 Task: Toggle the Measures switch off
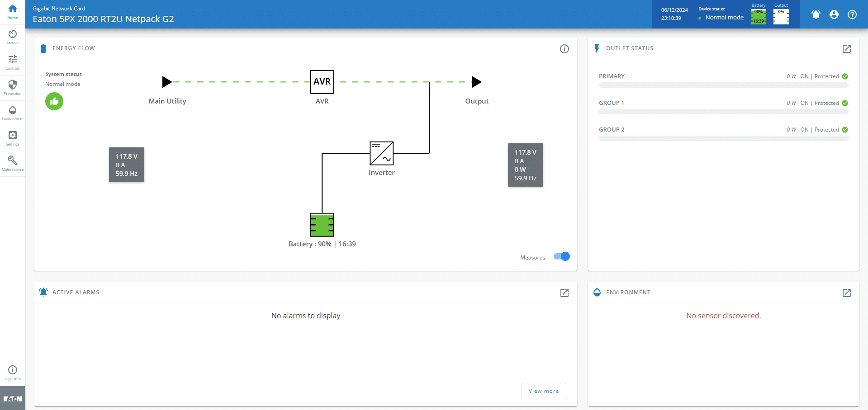(x=562, y=257)
